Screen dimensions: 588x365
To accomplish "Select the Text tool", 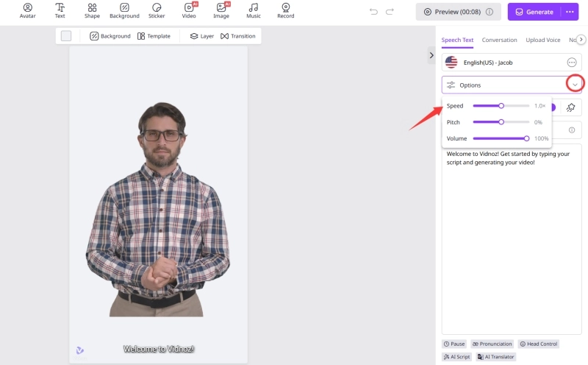I will click(x=60, y=10).
